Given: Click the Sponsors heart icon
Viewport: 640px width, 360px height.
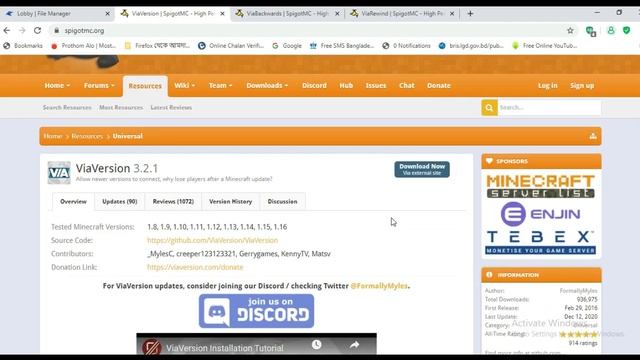Looking at the screenshot, I should pos(489,161).
